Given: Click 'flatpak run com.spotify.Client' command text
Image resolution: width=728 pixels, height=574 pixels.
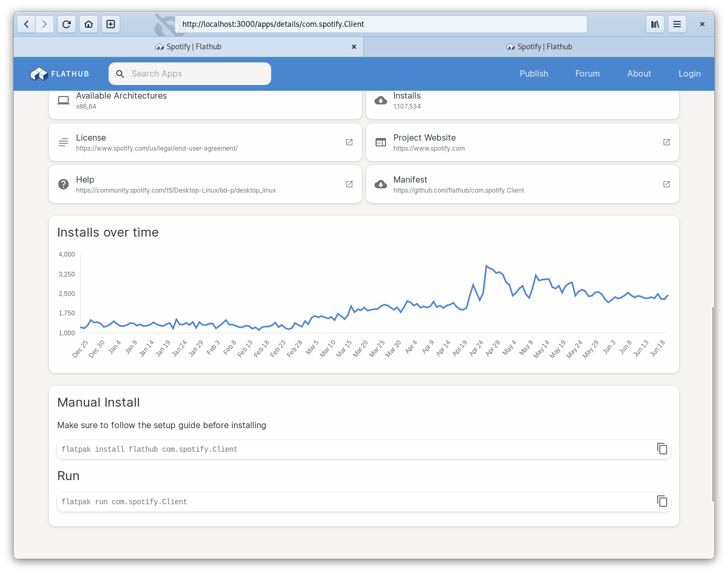Looking at the screenshot, I should click(x=124, y=502).
